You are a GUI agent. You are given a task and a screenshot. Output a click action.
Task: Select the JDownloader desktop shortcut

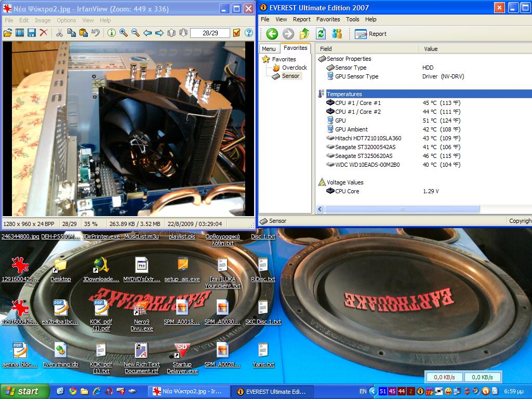point(101,270)
